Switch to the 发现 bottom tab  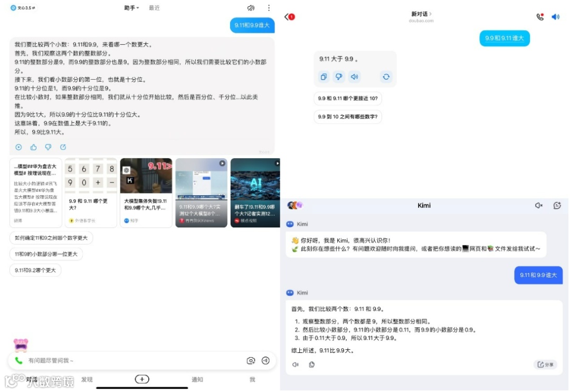click(x=87, y=379)
